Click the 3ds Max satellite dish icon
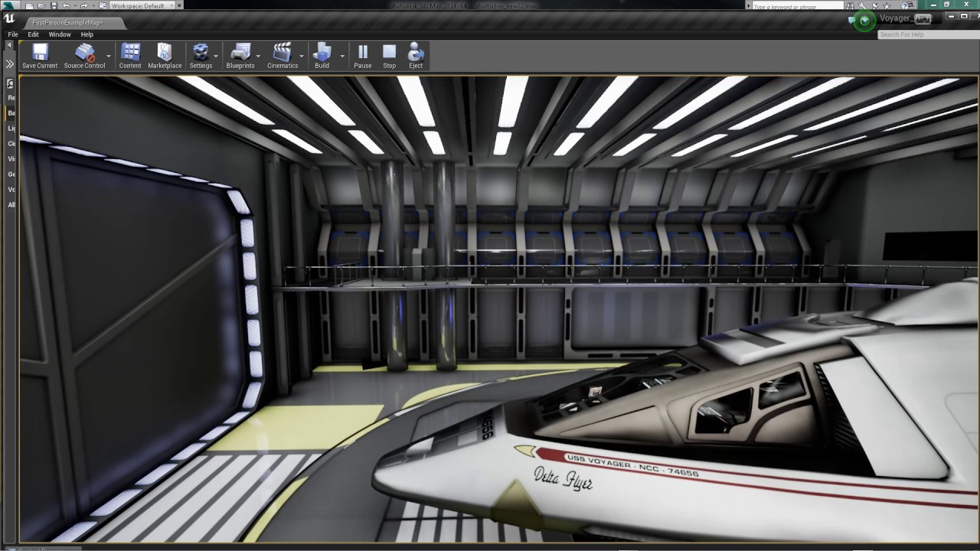The height and width of the screenshot is (551, 980). (874, 6)
